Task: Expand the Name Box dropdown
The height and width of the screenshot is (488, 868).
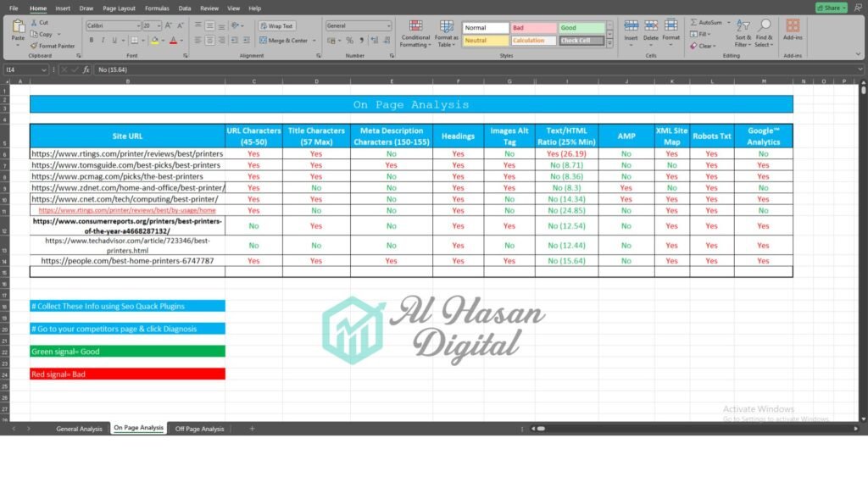Action: 44,69
